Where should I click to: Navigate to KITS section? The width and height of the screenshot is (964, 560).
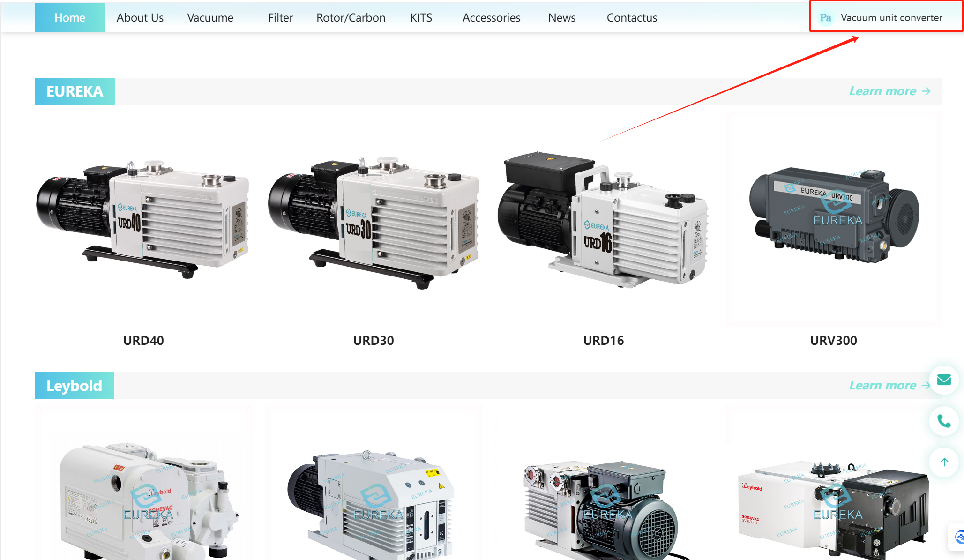point(421,18)
